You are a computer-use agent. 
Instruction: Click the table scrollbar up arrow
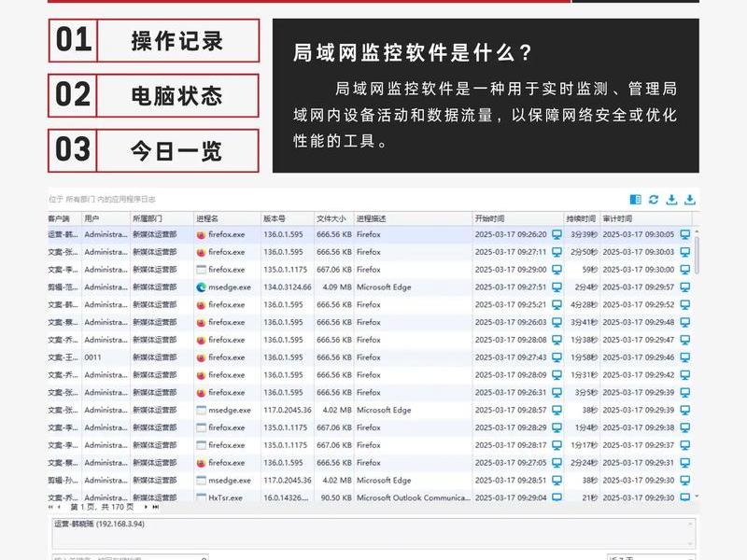click(x=697, y=231)
